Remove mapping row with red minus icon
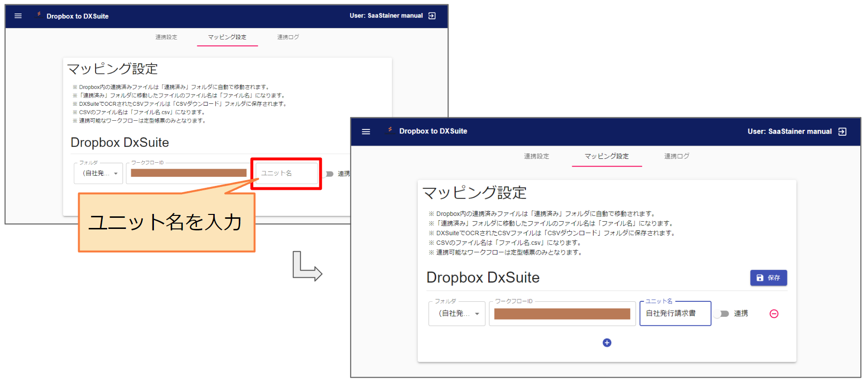Image resolution: width=868 pixels, height=382 pixels. point(774,314)
